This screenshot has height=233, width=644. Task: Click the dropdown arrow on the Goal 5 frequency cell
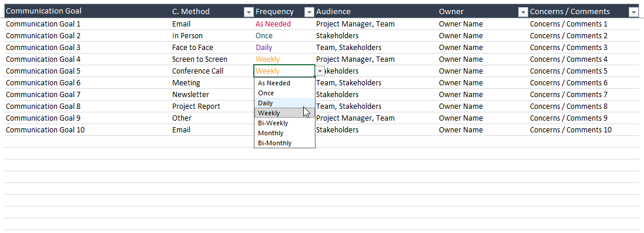click(x=320, y=71)
